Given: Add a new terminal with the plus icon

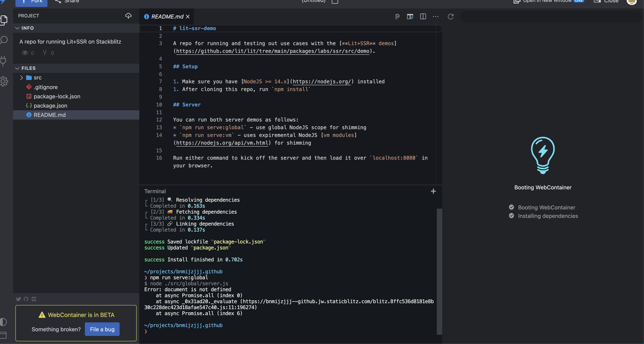Looking at the screenshot, I should [433, 191].
